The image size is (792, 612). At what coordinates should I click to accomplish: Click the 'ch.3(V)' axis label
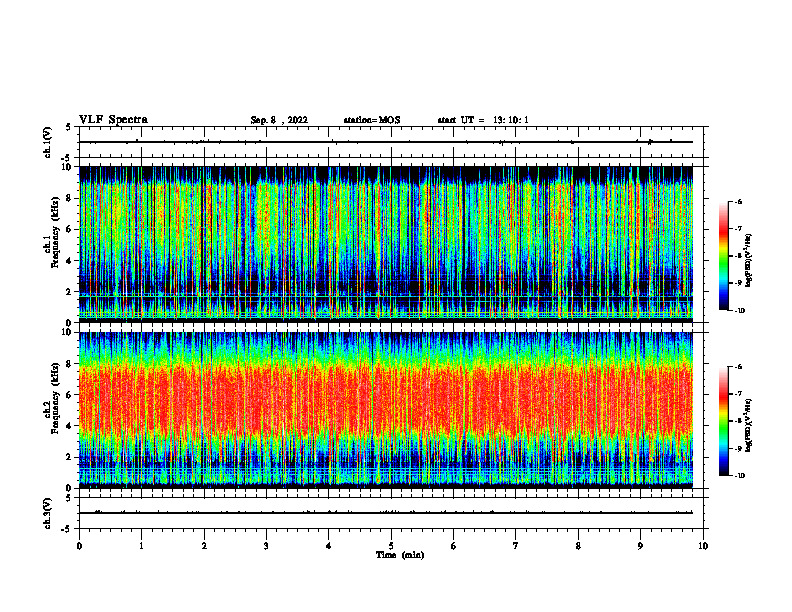(48, 514)
